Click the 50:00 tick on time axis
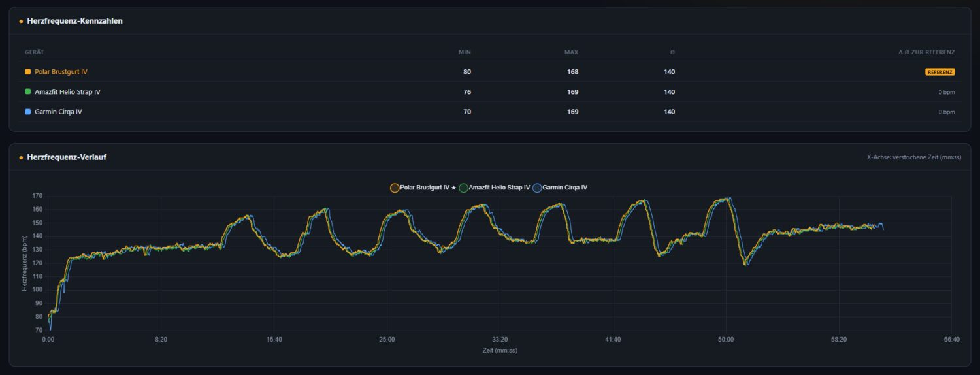This screenshot has width=980, height=375. (x=726, y=340)
